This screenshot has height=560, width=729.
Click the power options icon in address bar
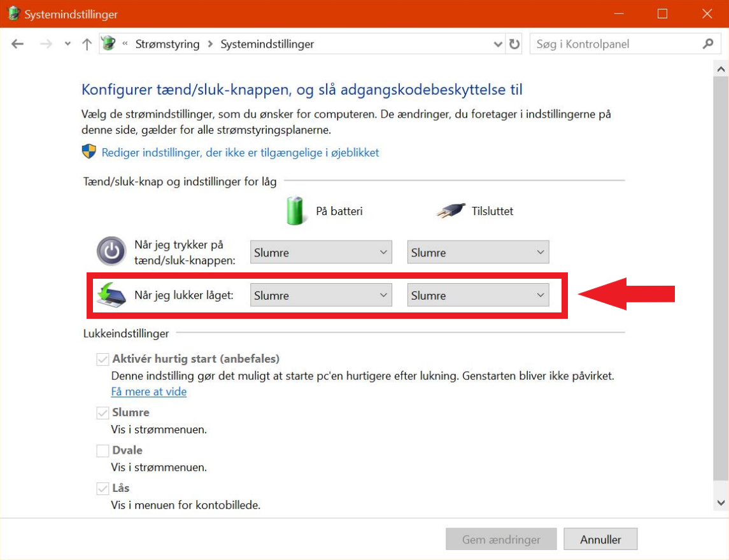[x=108, y=44]
